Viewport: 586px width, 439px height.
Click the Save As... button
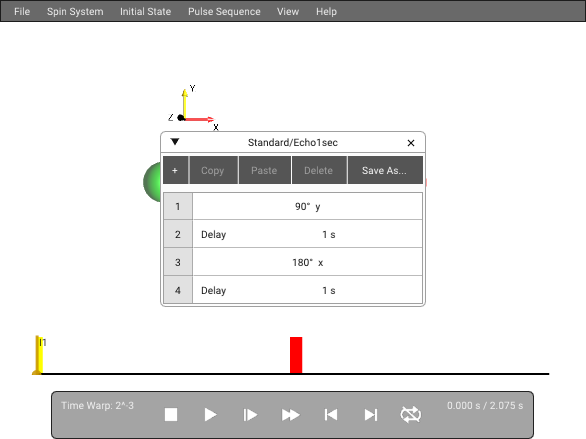pyautogui.click(x=385, y=170)
